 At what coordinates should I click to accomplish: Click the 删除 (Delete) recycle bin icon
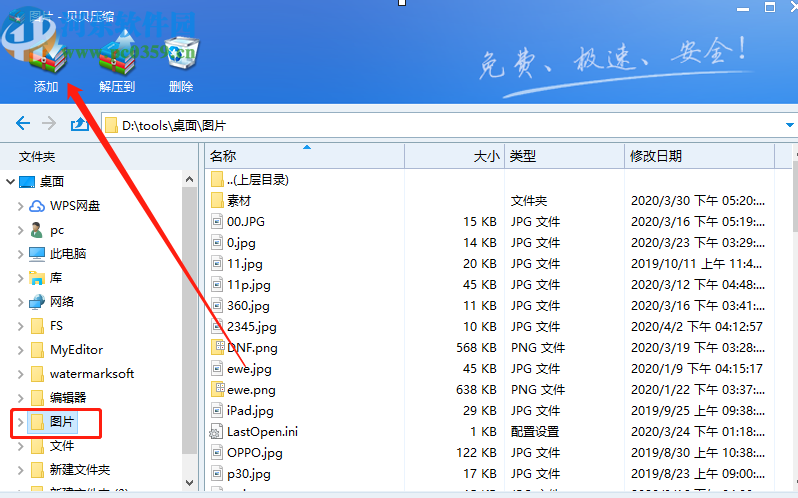click(x=181, y=53)
